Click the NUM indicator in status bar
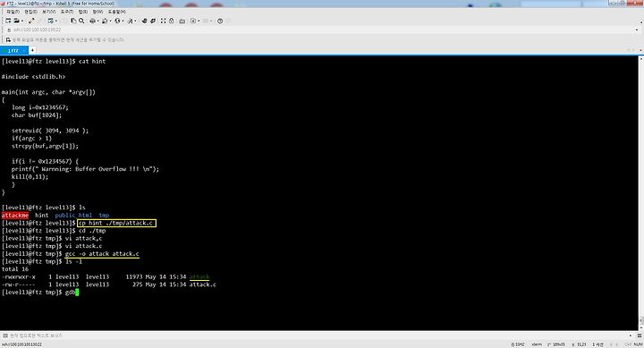Image resolution: width=644 pixels, height=348 pixels. point(638,344)
